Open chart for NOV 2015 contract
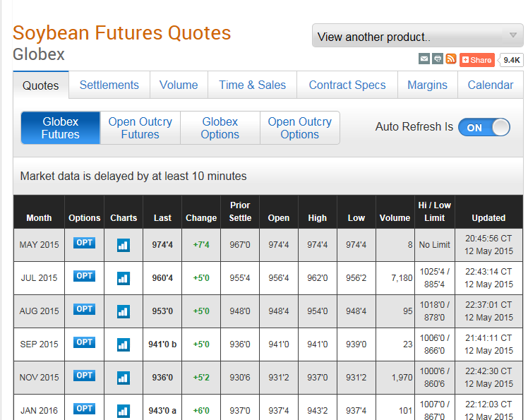Viewport: 528px width, 420px height. (x=124, y=378)
